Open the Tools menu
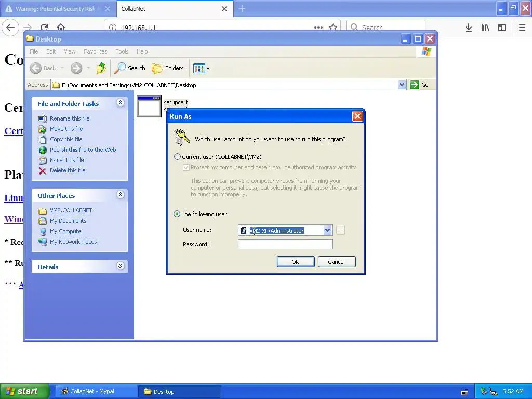 (x=122, y=51)
